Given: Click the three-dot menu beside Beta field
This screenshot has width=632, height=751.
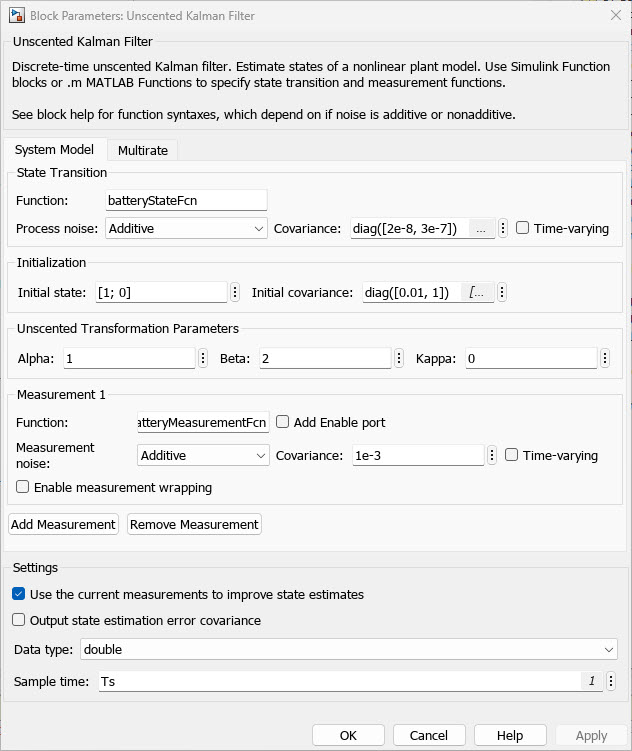Looking at the screenshot, I should click(x=399, y=358).
